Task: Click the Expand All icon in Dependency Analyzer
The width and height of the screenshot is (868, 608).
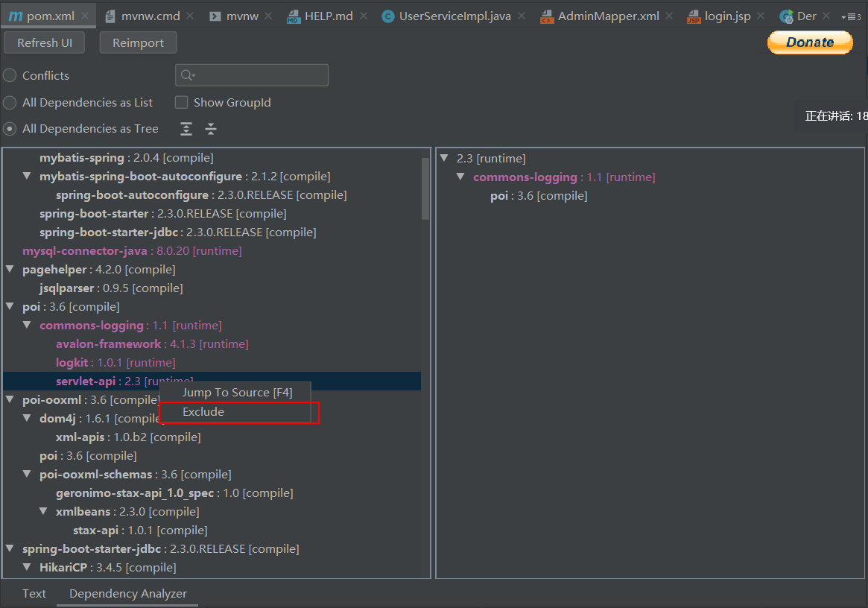Action: pos(186,129)
